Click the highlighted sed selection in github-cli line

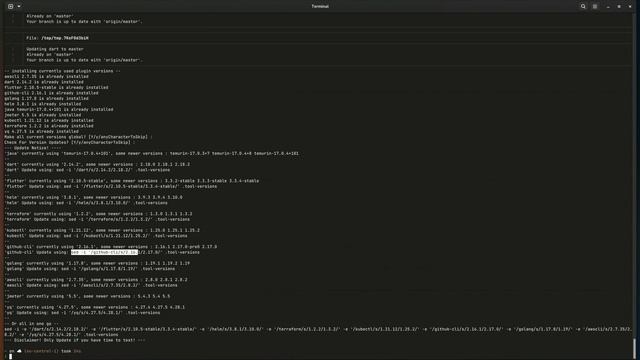[x=104, y=252]
